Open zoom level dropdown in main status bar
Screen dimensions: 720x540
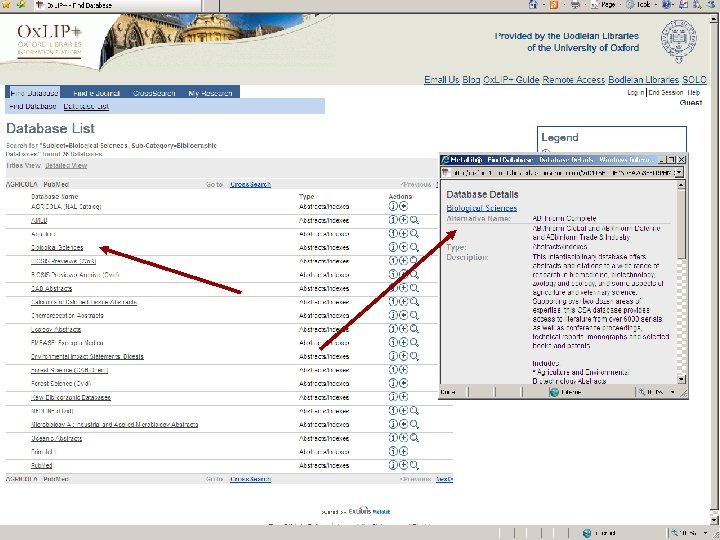[705, 533]
